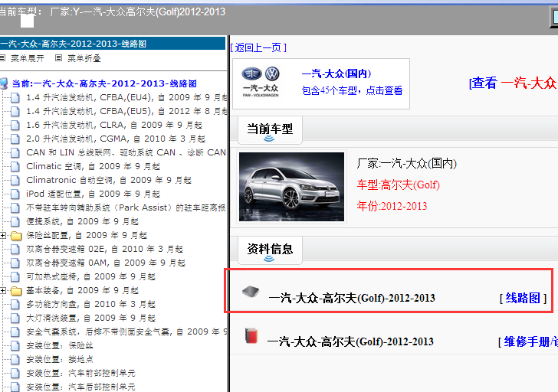Click page icon of Park Assist 驻车距离 row
This screenshot has width=558, height=392.
pos(15,208)
